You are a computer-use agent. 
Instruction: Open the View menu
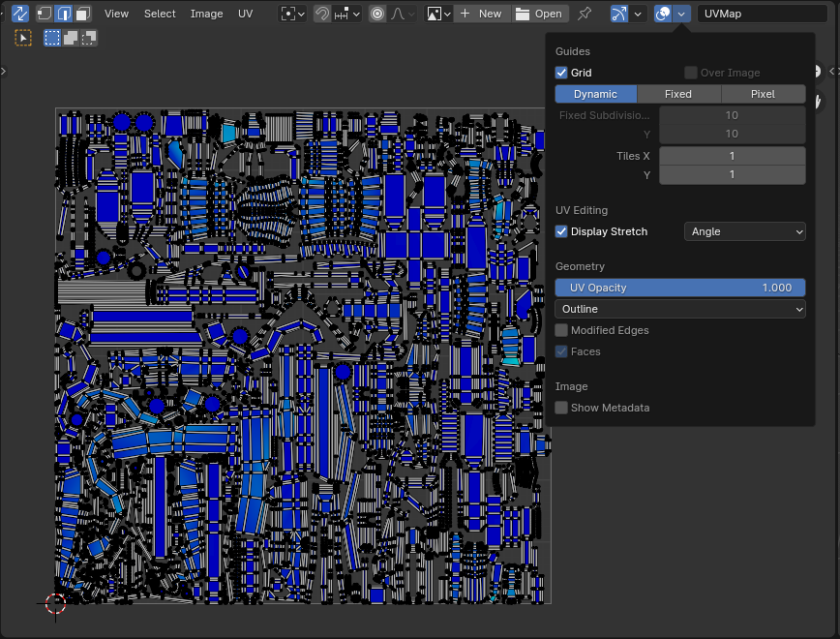click(x=116, y=14)
